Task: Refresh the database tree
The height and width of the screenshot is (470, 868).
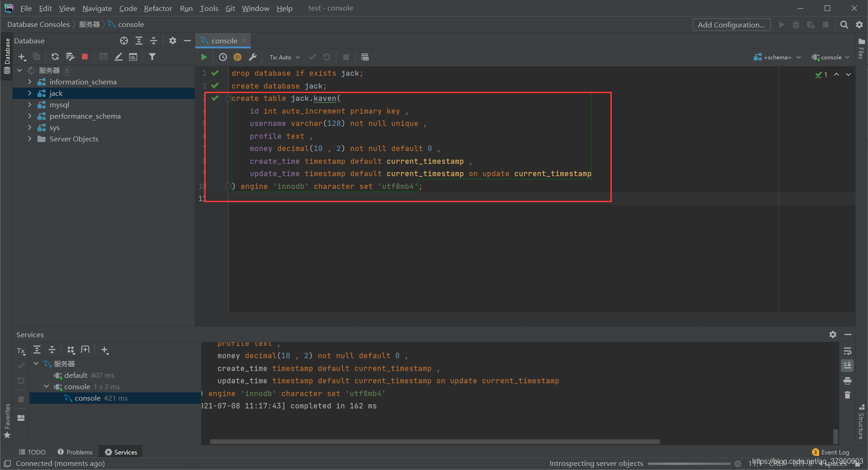Action: (x=55, y=57)
